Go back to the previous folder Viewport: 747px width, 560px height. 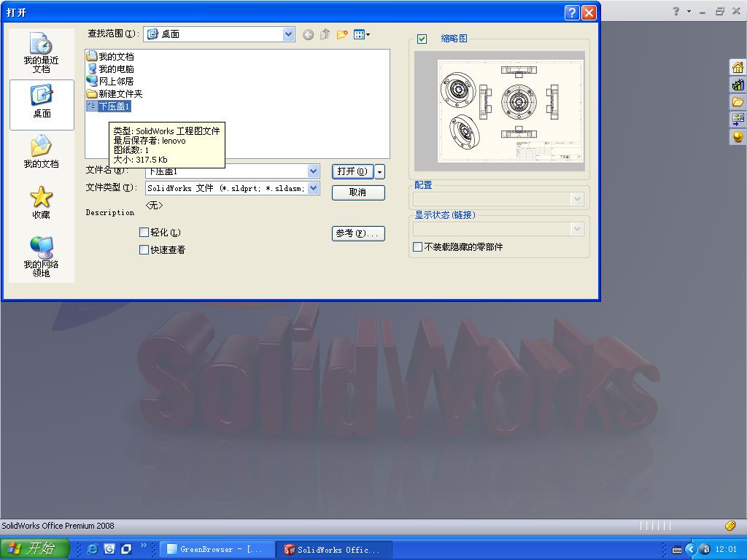[309, 34]
